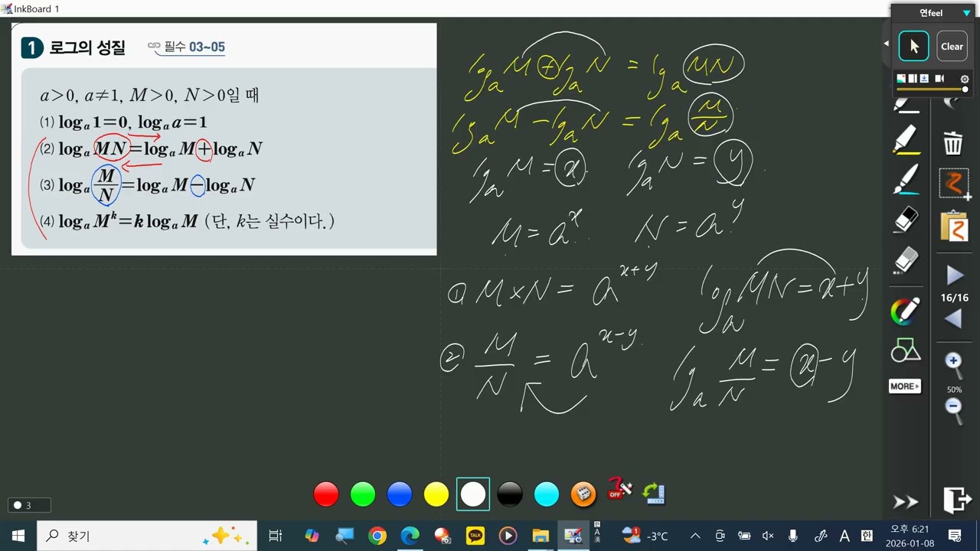Choose the white pen color
The height and width of the screenshot is (551, 980).
pyautogui.click(x=473, y=494)
